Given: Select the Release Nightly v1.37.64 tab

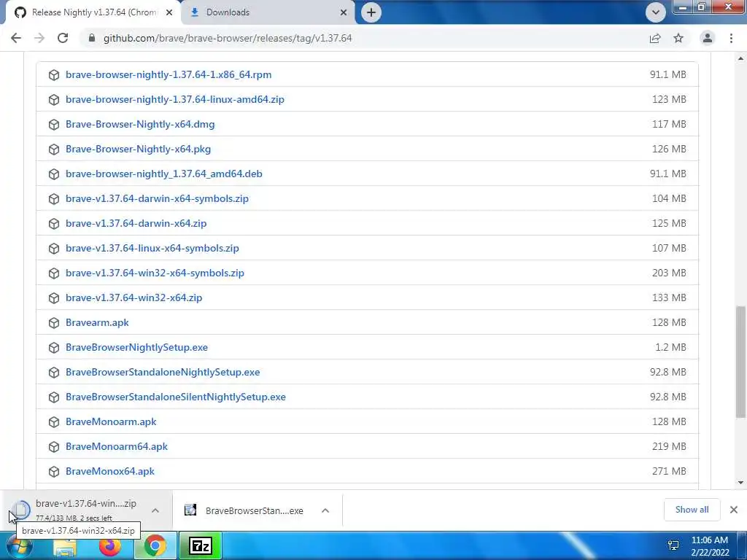Looking at the screenshot, I should (94, 12).
